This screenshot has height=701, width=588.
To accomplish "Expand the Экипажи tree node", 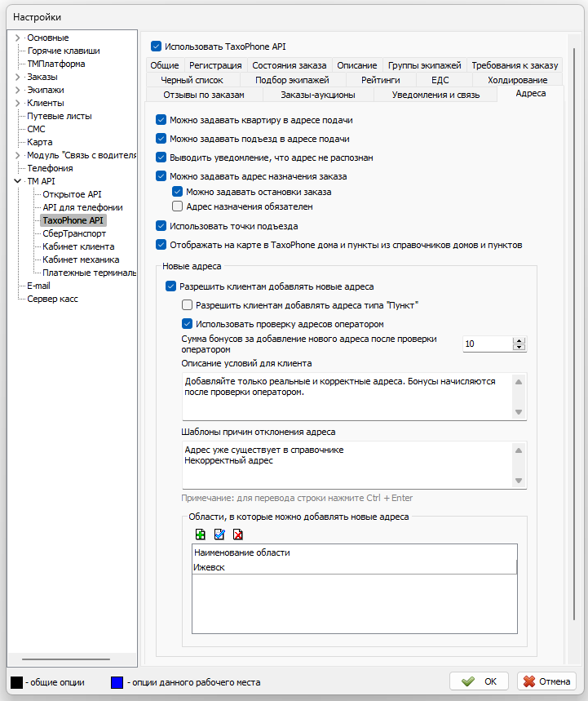I will (17, 90).
